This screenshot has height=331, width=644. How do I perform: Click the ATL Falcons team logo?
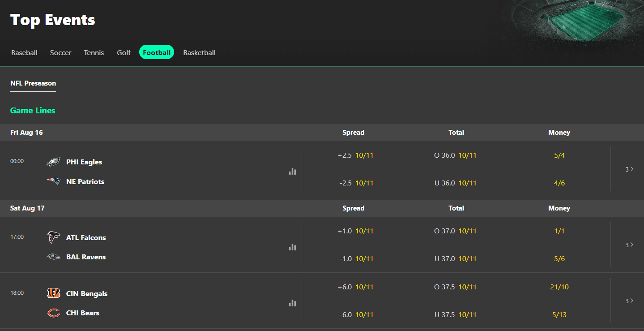pos(53,237)
